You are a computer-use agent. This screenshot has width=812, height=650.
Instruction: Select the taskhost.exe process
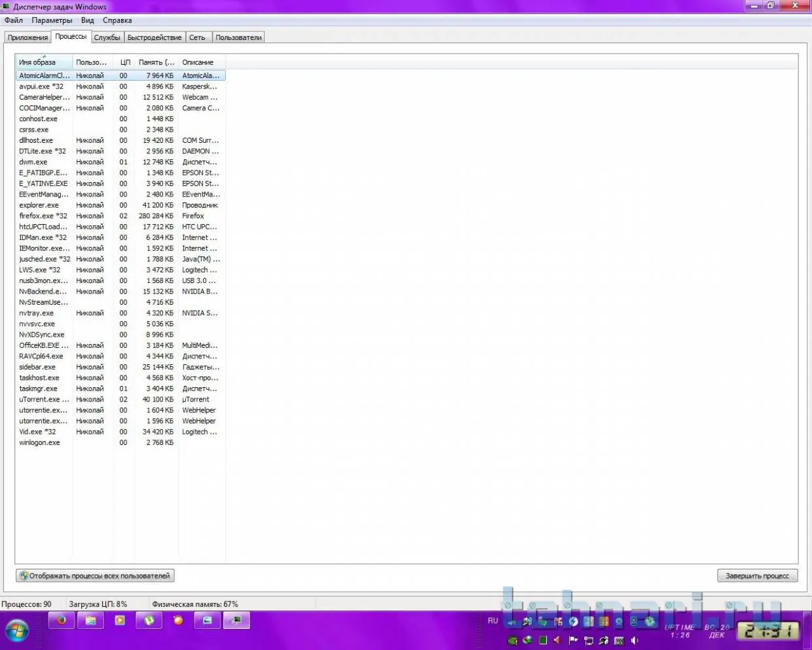[x=120, y=377]
